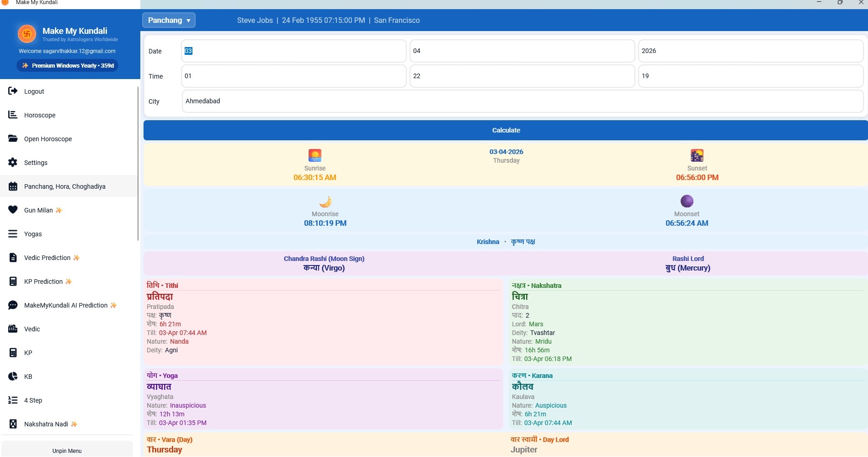Click the Premium Windows Yearly badge
The width and height of the screenshot is (868, 457).
(68, 65)
